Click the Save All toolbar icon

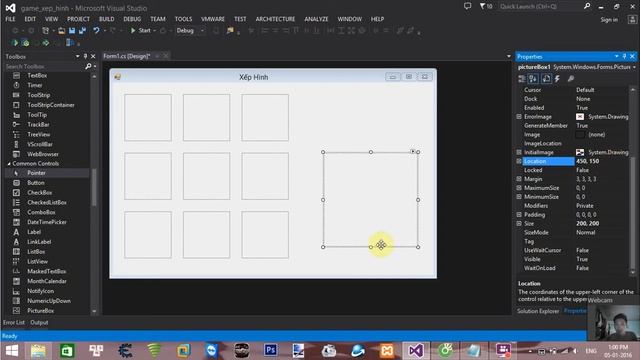tap(82, 31)
